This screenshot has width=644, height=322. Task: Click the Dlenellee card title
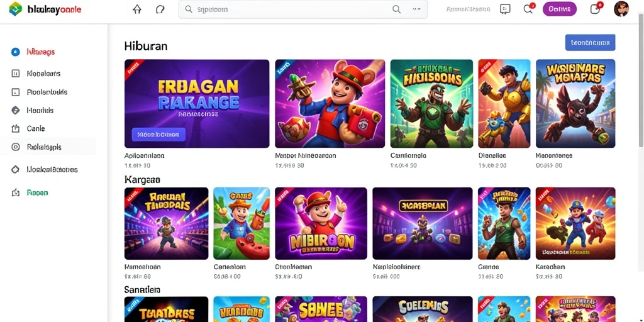coord(492,156)
